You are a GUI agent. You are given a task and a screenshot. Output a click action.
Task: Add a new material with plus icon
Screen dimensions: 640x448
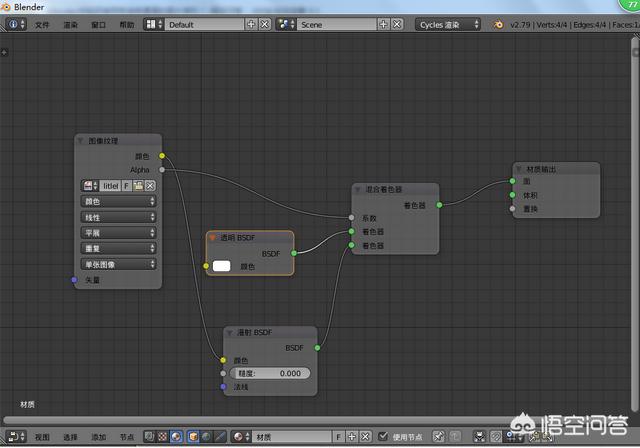351,437
